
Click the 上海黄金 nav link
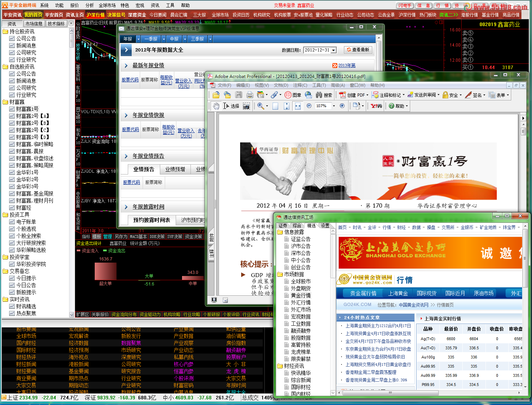click(x=398, y=293)
